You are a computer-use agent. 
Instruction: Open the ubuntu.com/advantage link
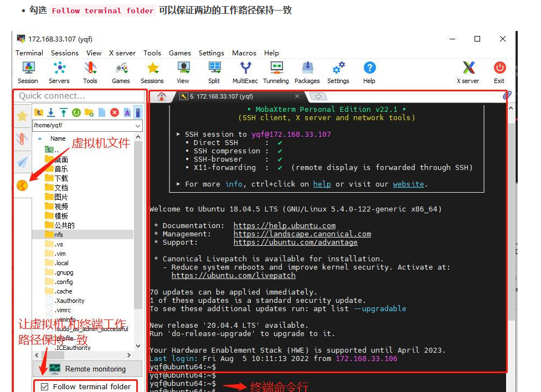pos(295,242)
